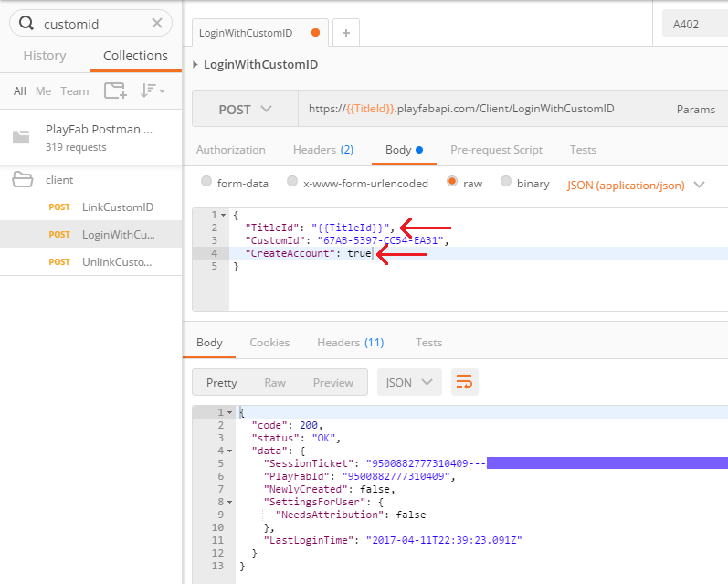
Task: Open the LinkCustomID request
Action: 91,207
